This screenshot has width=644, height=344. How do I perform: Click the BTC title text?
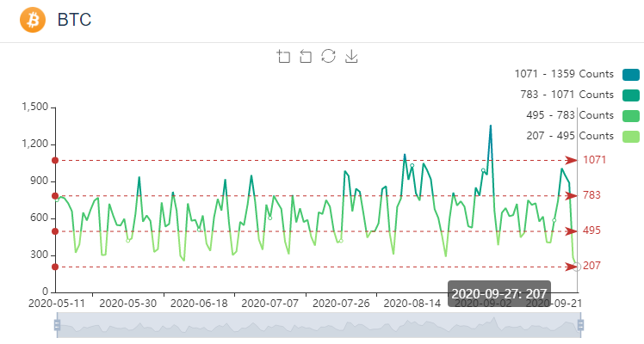[x=74, y=20]
